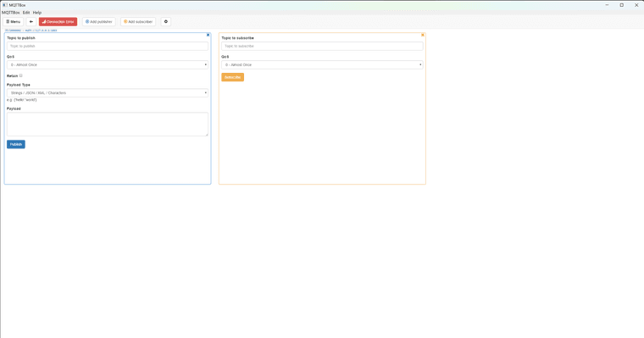Open the MQTTBox menu bar item
Image resolution: width=644 pixels, height=338 pixels.
pos(11,13)
